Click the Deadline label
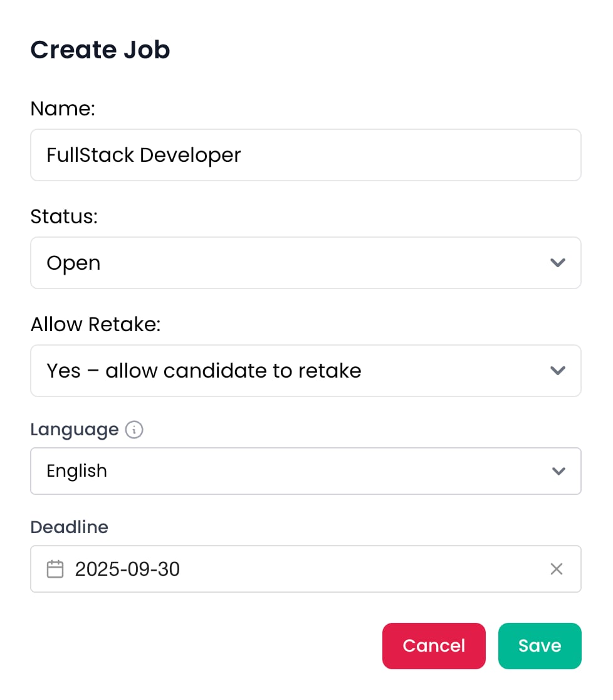Image resolution: width=613 pixels, height=700 pixels. [69, 527]
